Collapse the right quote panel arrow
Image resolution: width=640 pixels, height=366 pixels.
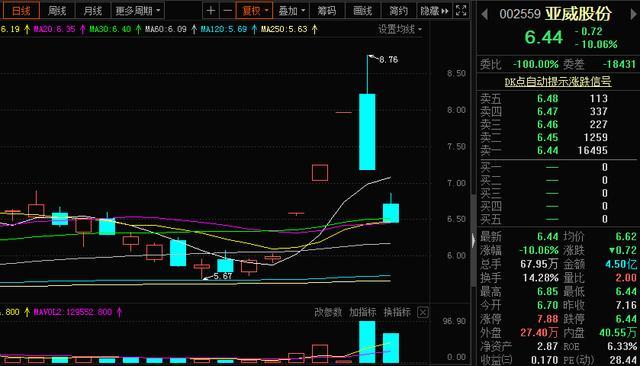click(x=473, y=240)
